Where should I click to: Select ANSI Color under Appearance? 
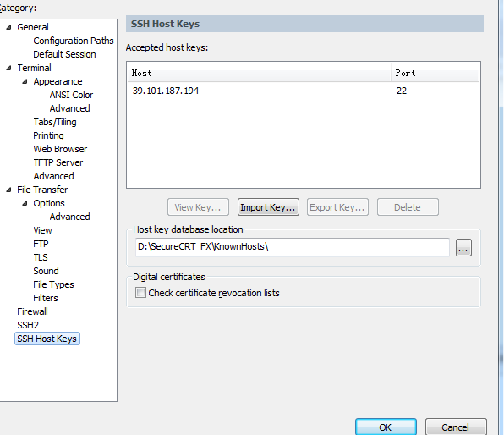71,95
